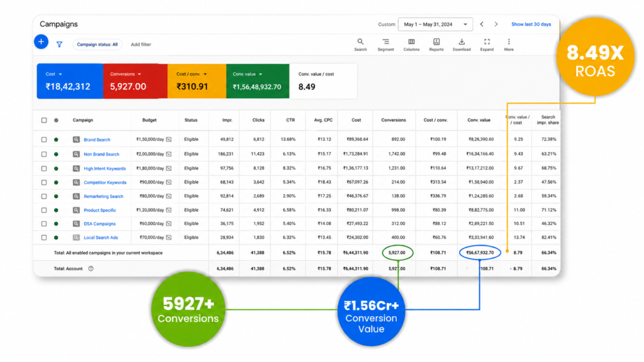
Task: Click budget edit icon for Non Brand Search
Action: (x=169, y=154)
